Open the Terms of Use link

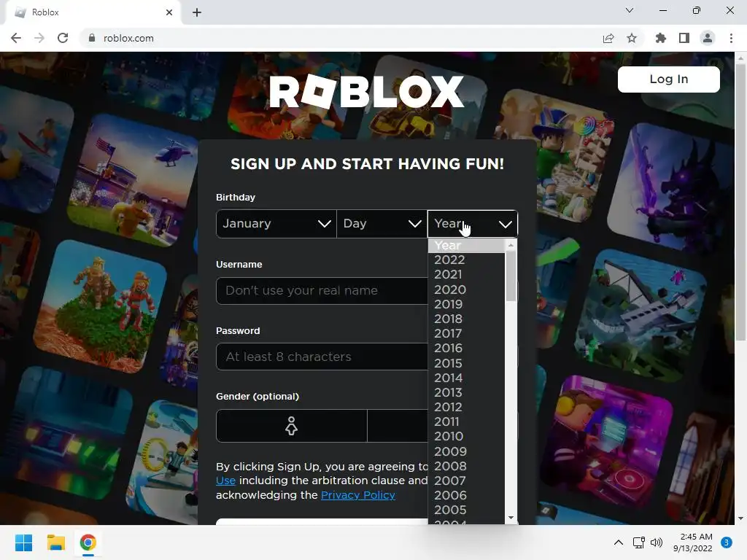(225, 481)
